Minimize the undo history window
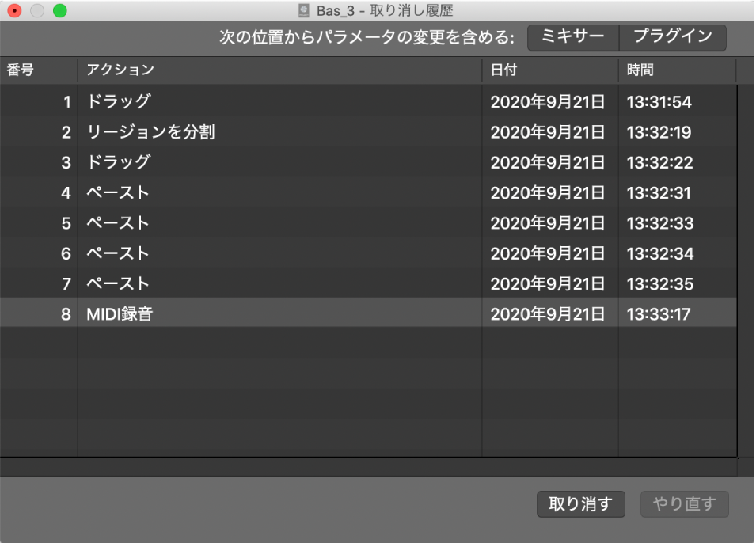The image size is (756, 543). click(34, 11)
